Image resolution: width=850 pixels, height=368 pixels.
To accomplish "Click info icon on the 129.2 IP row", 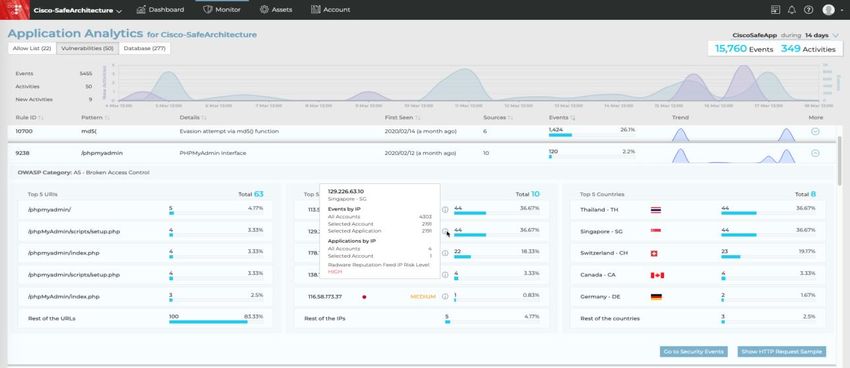I will pyautogui.click(x=445, y=231).
